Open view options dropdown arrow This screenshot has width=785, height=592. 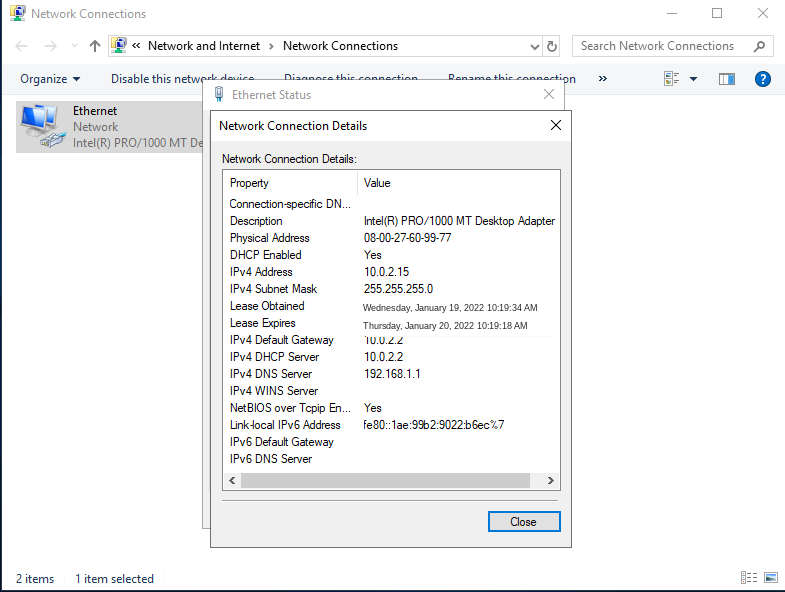tap(693, 79)
